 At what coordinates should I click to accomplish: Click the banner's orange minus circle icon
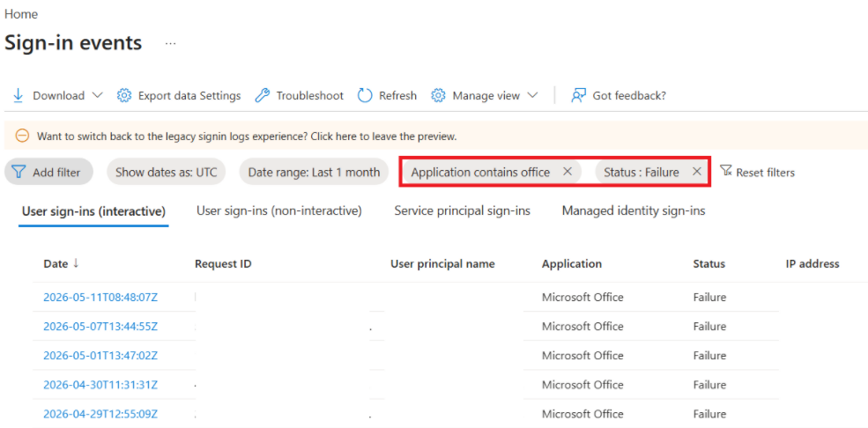22,136
